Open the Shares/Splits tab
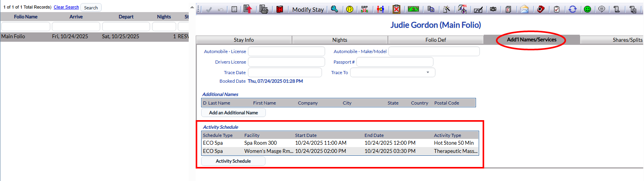 tap(612, 40)
